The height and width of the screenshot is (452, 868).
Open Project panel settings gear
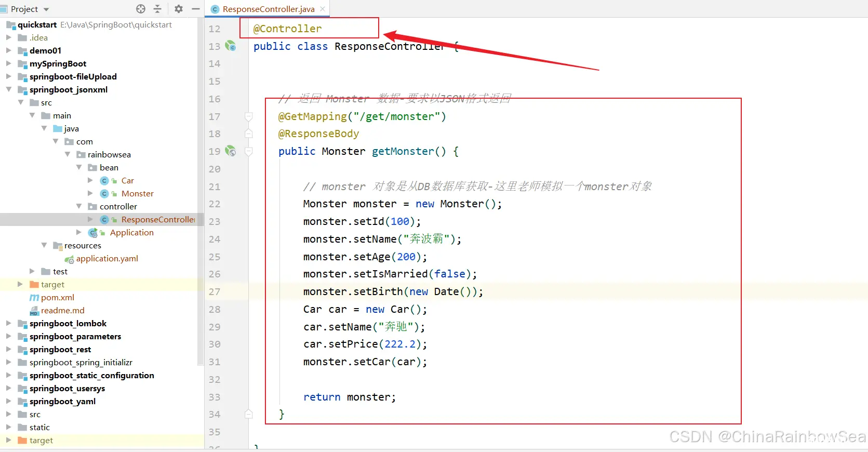click(x=179, y=9)
